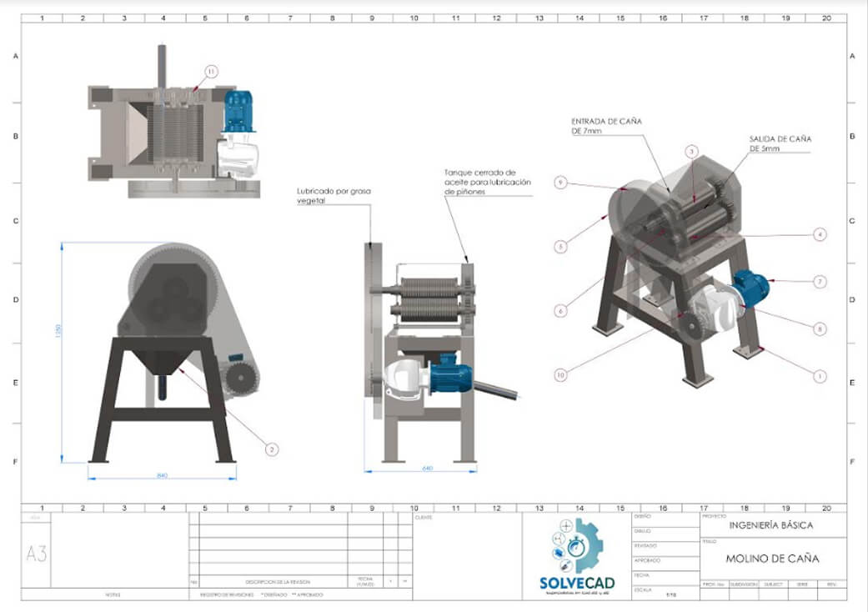Image resolution: width=868 pixels, height=612 pixels.
Task: Click the SOLVECAD gear logo
Action: pyautogui.click(x=577, y=546)
